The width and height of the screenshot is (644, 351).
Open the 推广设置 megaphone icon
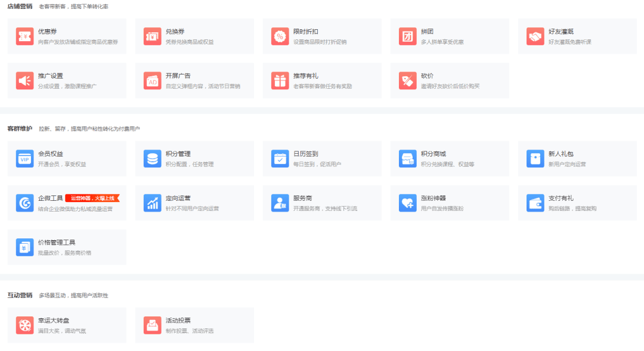(x=24, y=80)
